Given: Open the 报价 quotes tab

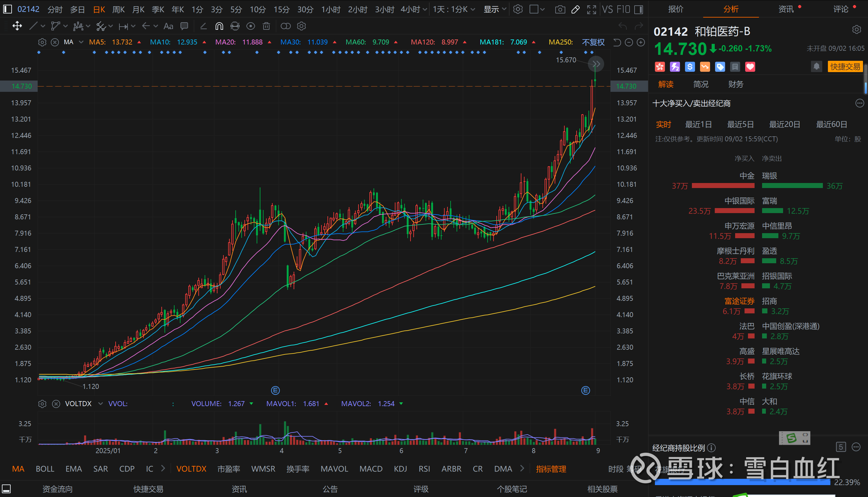Looking at the screenshot, I should click(676, 9).
